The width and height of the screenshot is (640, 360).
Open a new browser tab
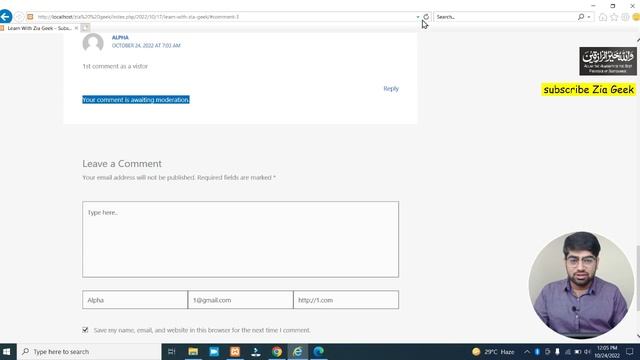tap(85, 28)
